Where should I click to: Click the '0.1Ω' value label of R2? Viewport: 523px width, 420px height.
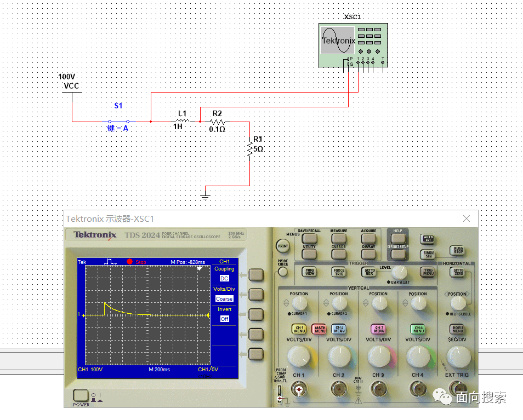217,129
